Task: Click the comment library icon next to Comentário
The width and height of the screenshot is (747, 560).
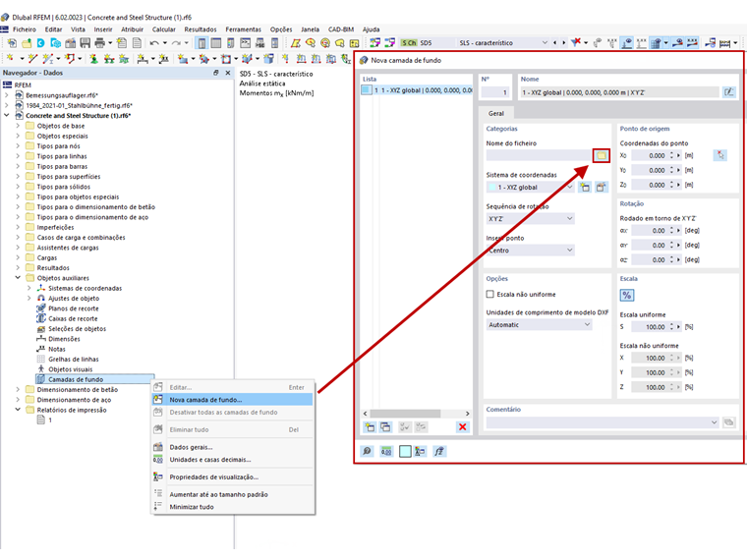Action: 728,421
